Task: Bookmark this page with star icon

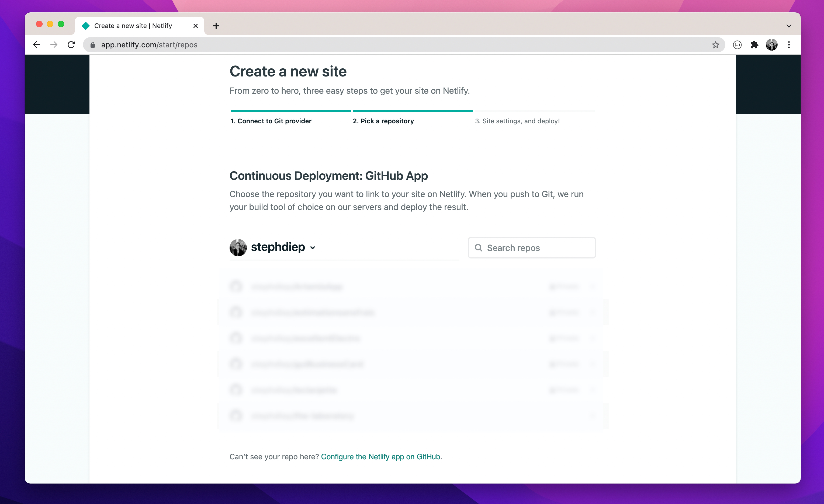Action: click(715, 45)
